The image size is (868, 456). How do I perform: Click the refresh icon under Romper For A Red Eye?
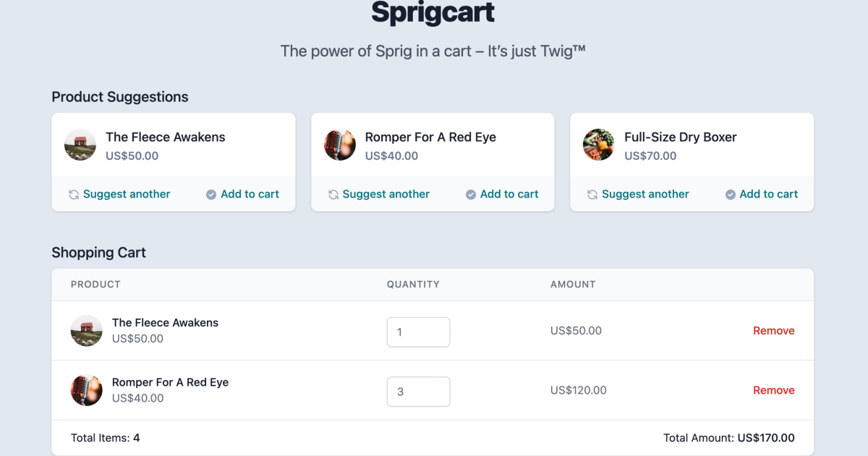tap(333, 194)
